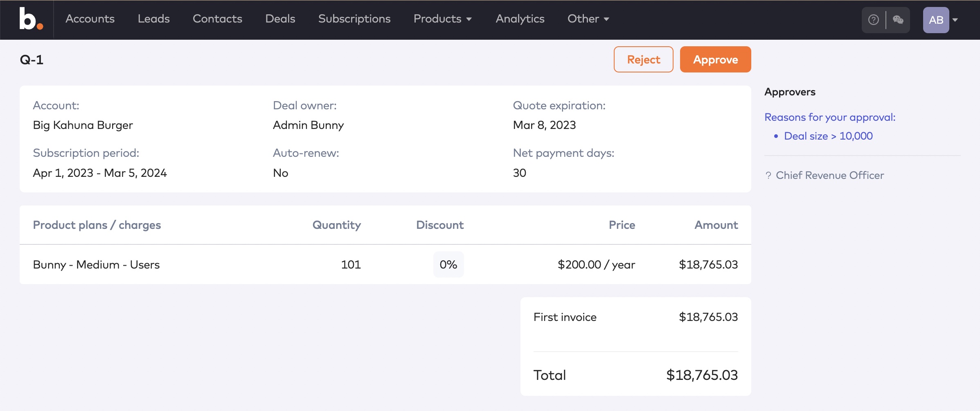Screen dimensions: 980x411
Task: Navigate to Contacts
Action: [x=217, y=19]
